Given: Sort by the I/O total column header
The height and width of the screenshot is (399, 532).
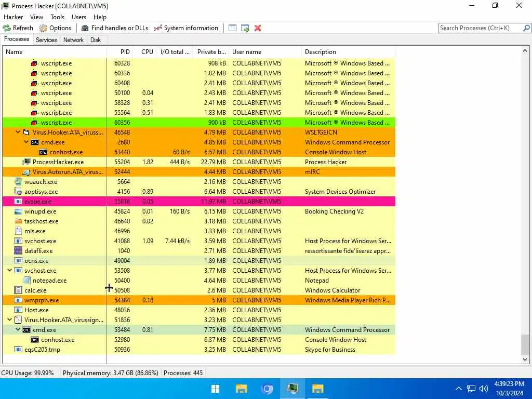Looking at the screenshot, I should tap(175, 52).
